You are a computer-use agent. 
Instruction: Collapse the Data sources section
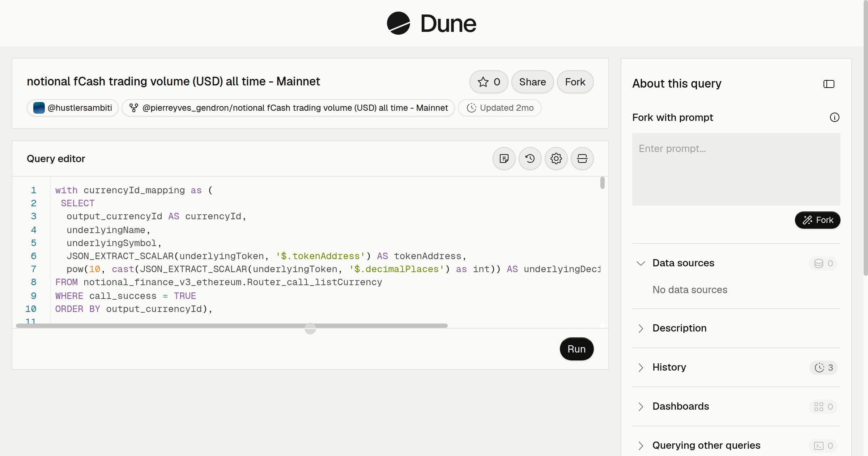(736, 263)
